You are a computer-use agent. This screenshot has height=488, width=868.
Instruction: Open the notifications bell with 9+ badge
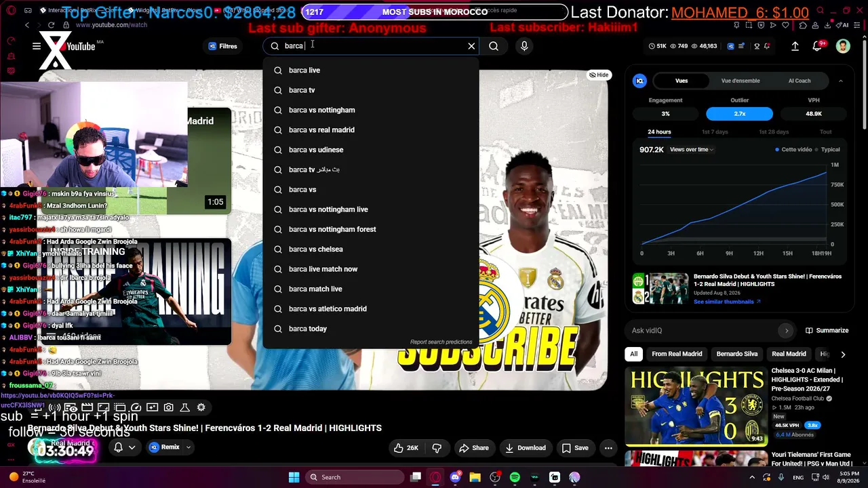(818, 46)
